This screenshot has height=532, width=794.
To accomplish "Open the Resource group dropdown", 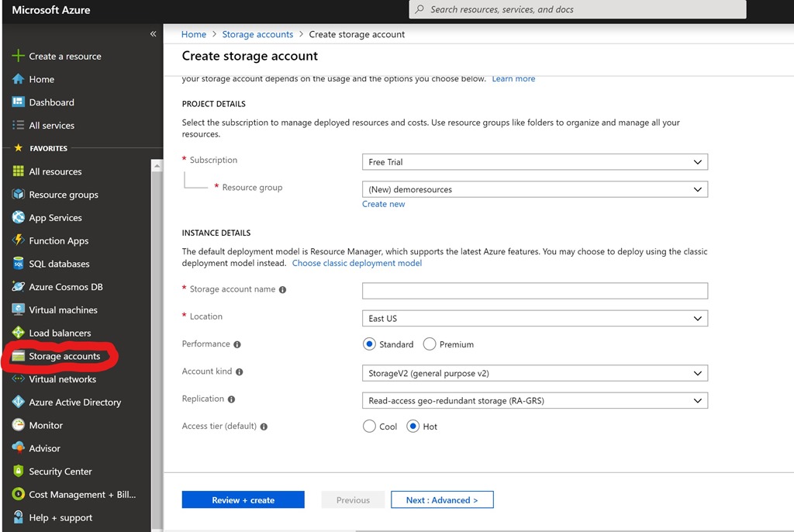I will pos(535,189).
